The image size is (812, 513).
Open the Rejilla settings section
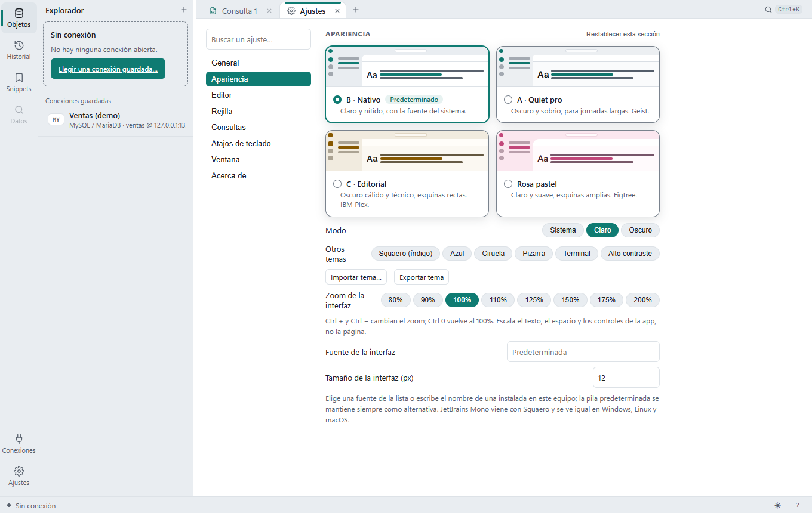pos(259,111)
